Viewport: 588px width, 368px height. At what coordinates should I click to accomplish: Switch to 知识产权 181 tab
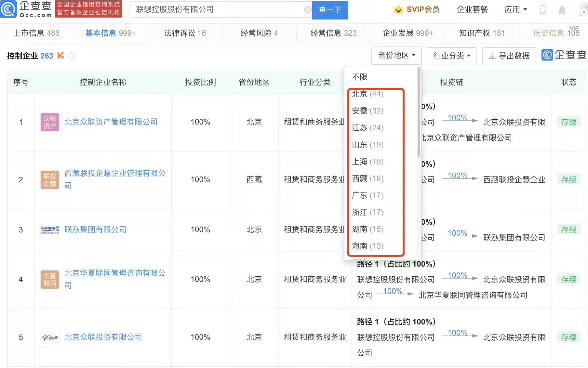coord(482,33)
